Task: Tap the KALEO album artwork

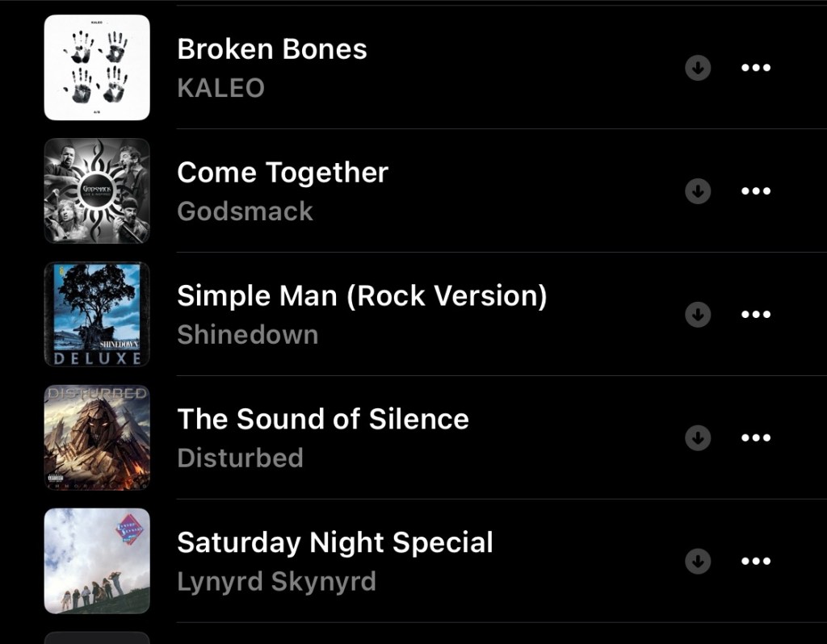Action: pos(97,68)
